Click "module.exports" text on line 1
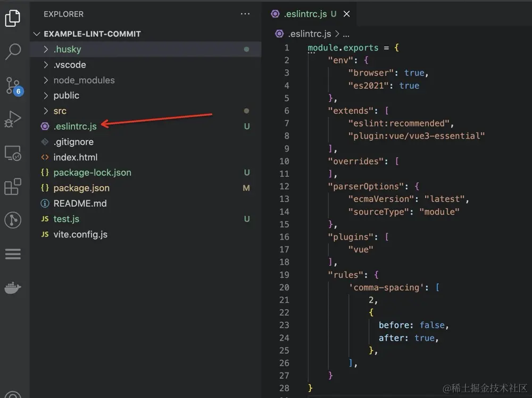The width and height of the screenshot is (532, 398). tap(343, 48)
